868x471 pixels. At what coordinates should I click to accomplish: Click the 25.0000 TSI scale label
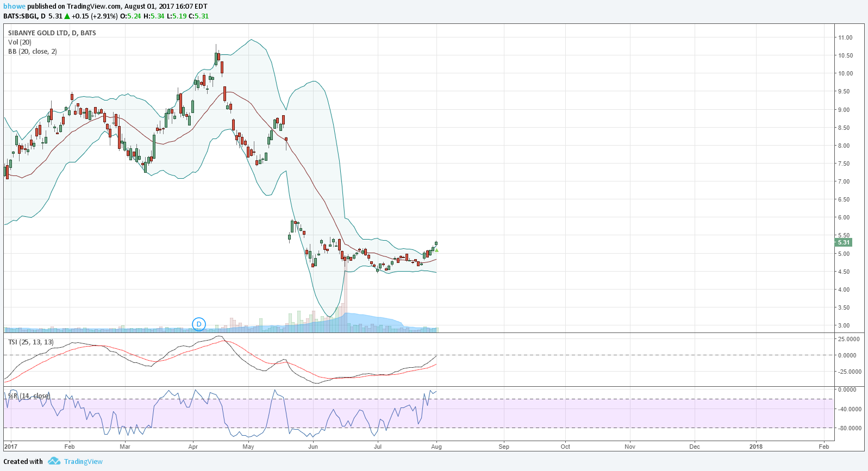[x=849, y=339]
